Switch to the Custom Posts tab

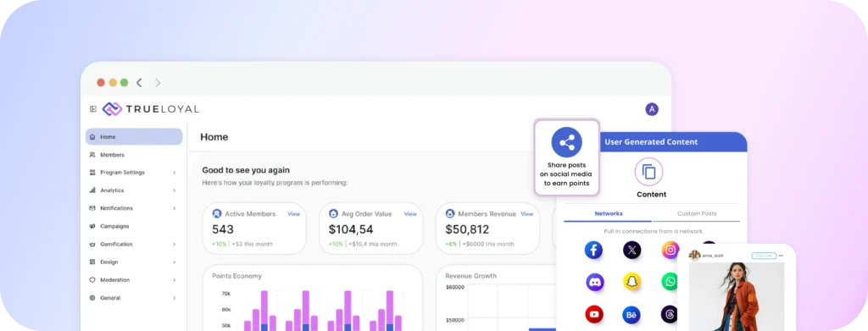[697, 213]
